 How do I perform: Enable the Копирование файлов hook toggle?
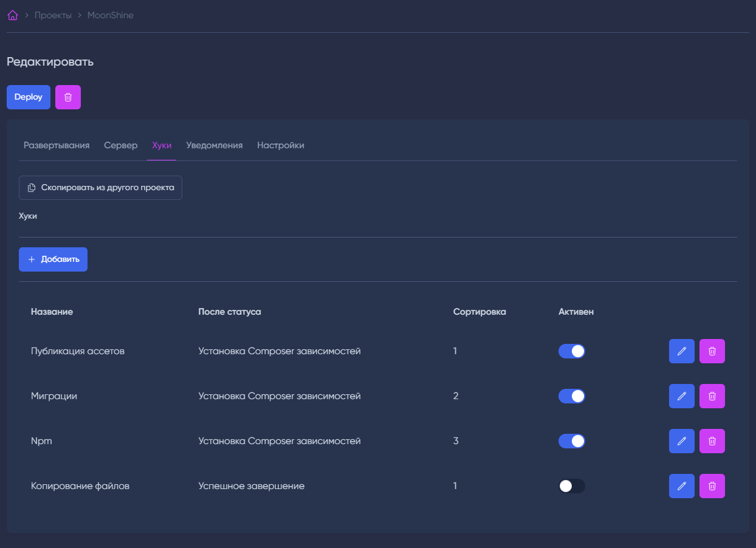(571, 486)
